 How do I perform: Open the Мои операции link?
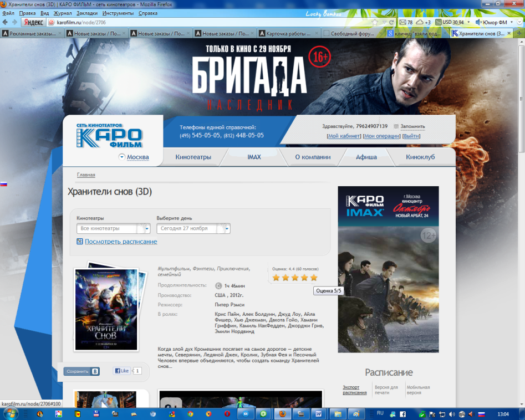(382, 136)
